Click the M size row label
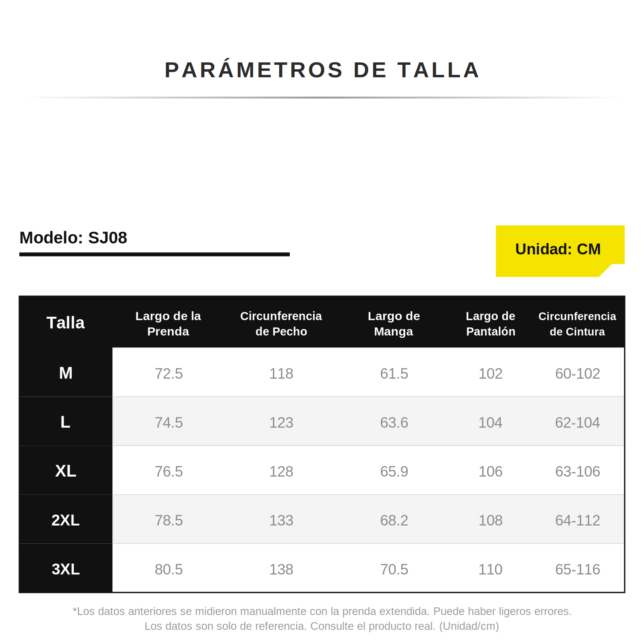This screenshot has width=644, height=644. tap(66, 373)
